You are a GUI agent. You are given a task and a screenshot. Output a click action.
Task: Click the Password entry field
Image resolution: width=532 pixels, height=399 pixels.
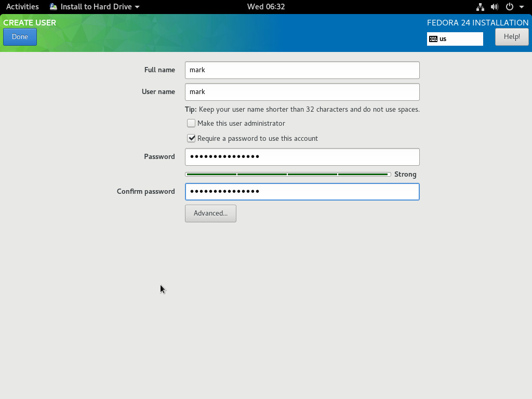[x=302, y=157]
